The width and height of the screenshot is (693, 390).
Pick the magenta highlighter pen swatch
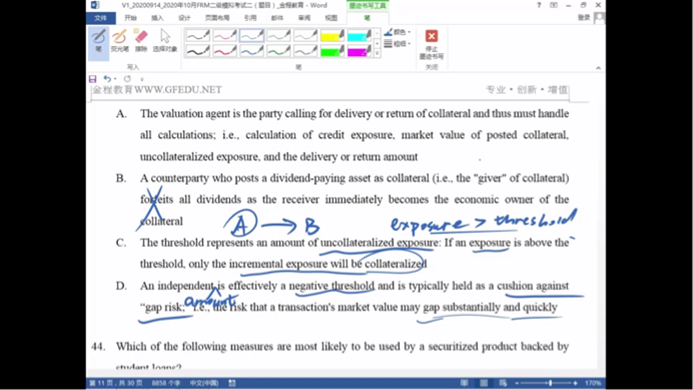[x=359, y=51]
